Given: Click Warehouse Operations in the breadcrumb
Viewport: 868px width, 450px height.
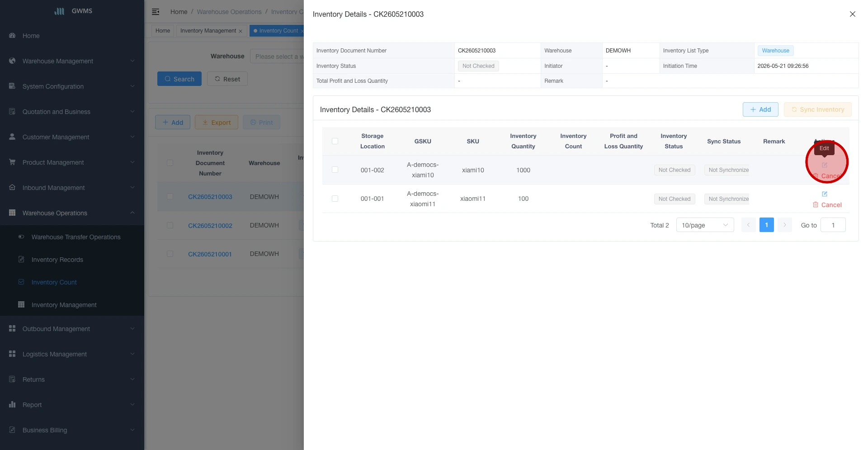Looking at the screenshot, I should 229,12.
